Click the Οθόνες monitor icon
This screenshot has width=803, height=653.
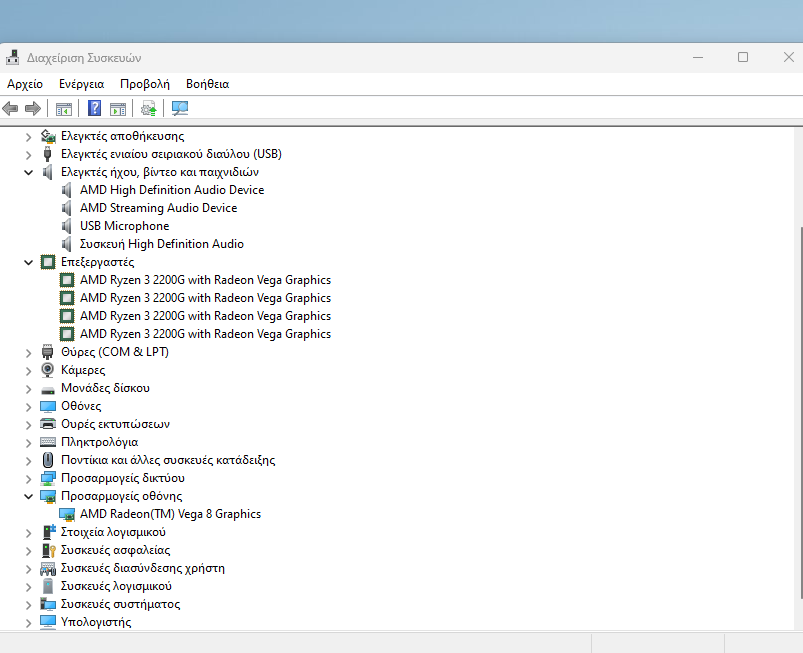click(48, 406)
